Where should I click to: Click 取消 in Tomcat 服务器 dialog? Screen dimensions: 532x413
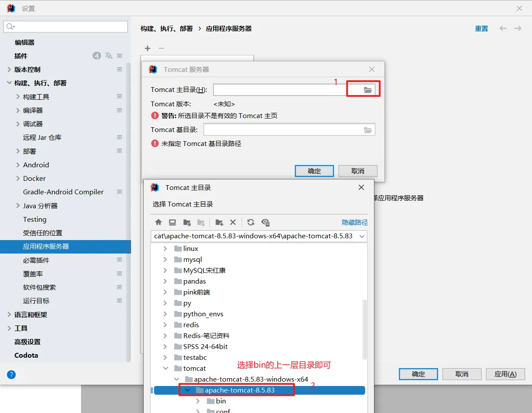point(358,171)
